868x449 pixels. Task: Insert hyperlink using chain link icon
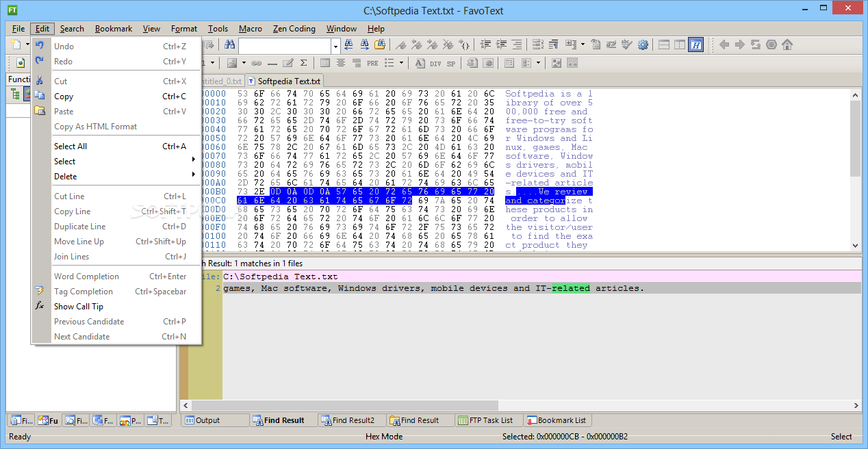click(257, 63)
